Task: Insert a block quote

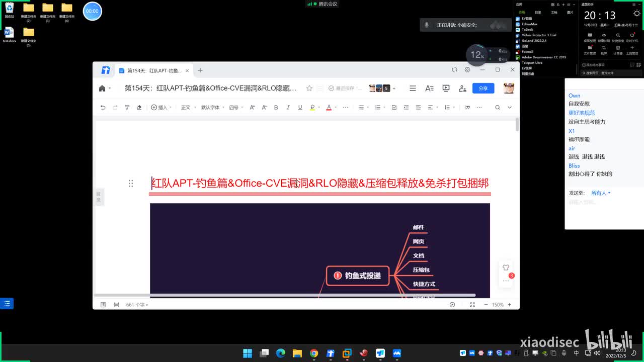Action: click(x=467, y=107)
